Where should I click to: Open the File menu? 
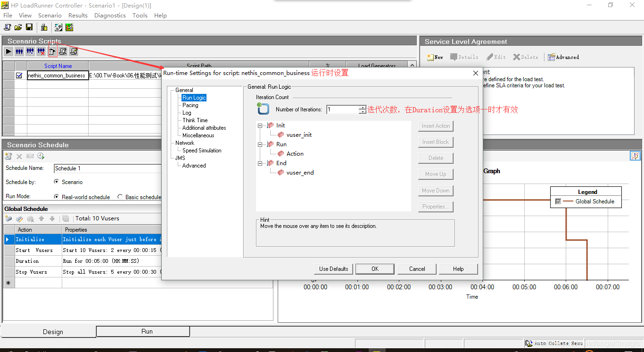click(8, 15)
